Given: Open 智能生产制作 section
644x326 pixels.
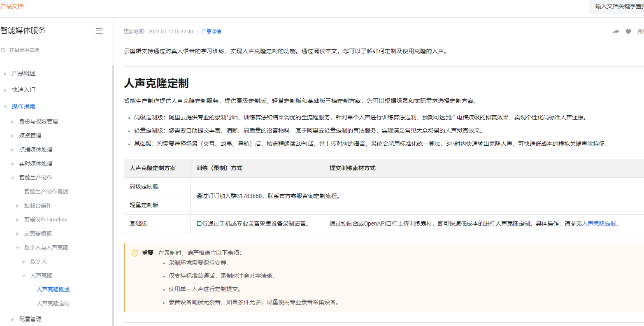Looking at the screenshot, I should click(x=36, y=177).
